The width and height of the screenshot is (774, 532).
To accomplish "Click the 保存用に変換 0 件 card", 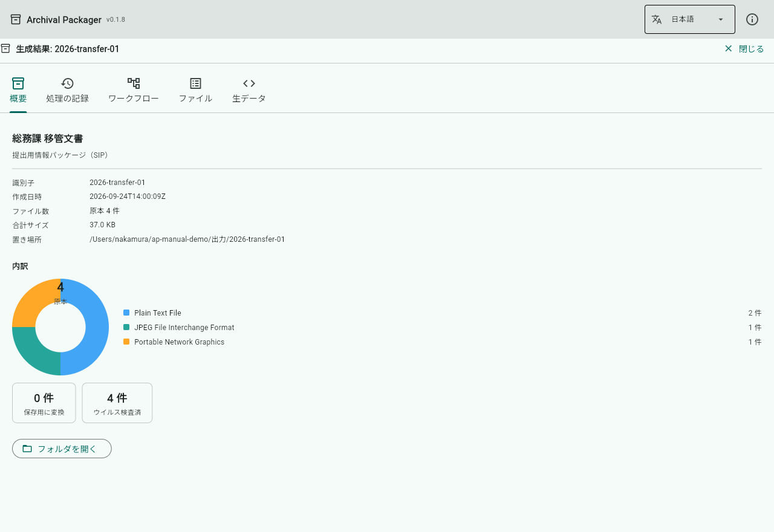I will (x=44, y=403).
